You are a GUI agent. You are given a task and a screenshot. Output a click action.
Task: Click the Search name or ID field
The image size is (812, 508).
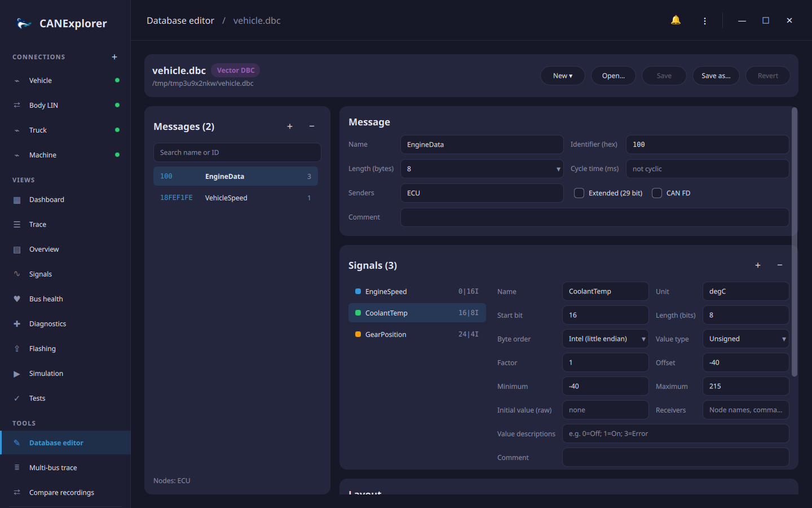[x=237, y=152]
